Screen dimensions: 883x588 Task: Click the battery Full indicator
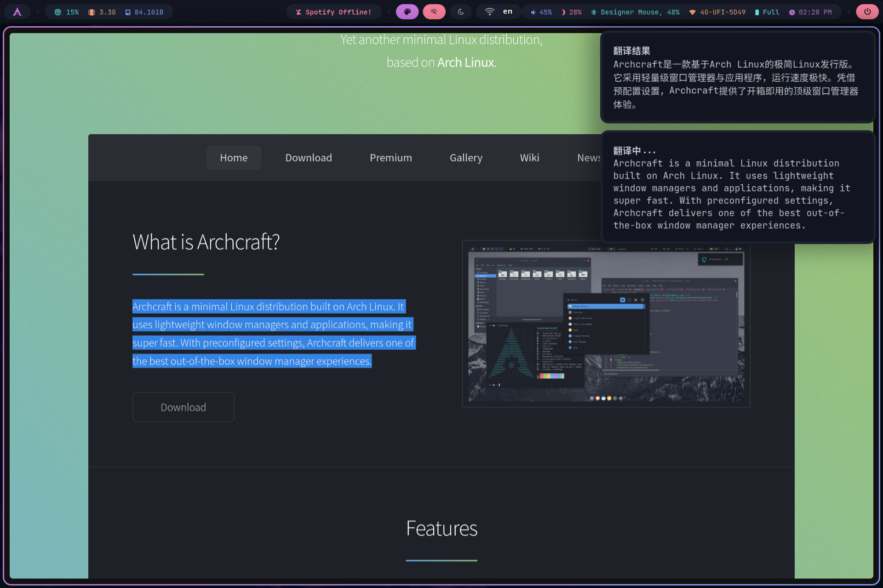click(767, 12)
